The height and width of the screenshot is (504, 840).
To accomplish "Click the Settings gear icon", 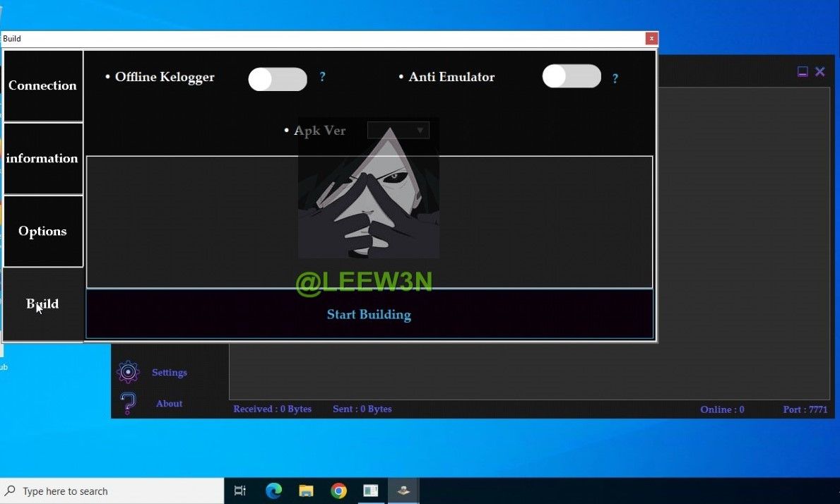I will click(128, 372).
